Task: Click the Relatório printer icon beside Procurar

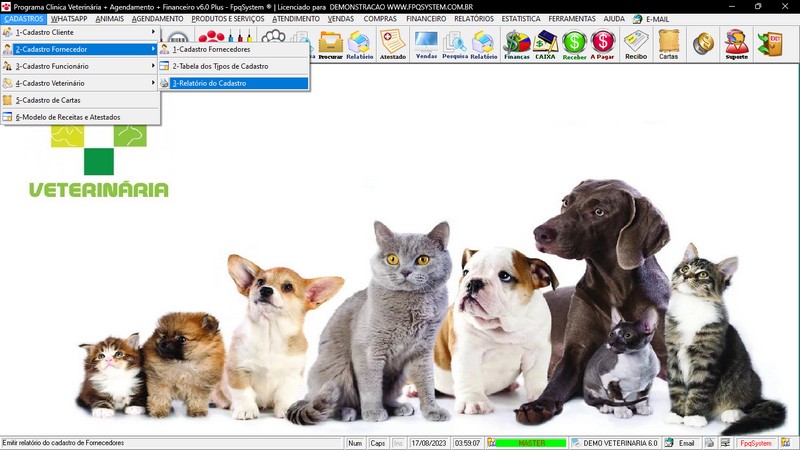Action: point(359,45)
